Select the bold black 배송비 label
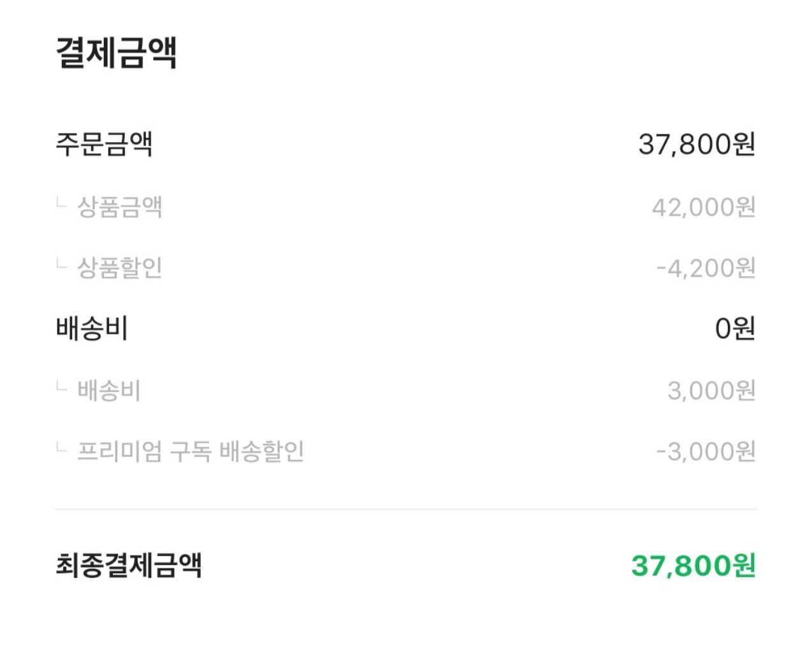This screenshot has width=812, height=653. 92,328
